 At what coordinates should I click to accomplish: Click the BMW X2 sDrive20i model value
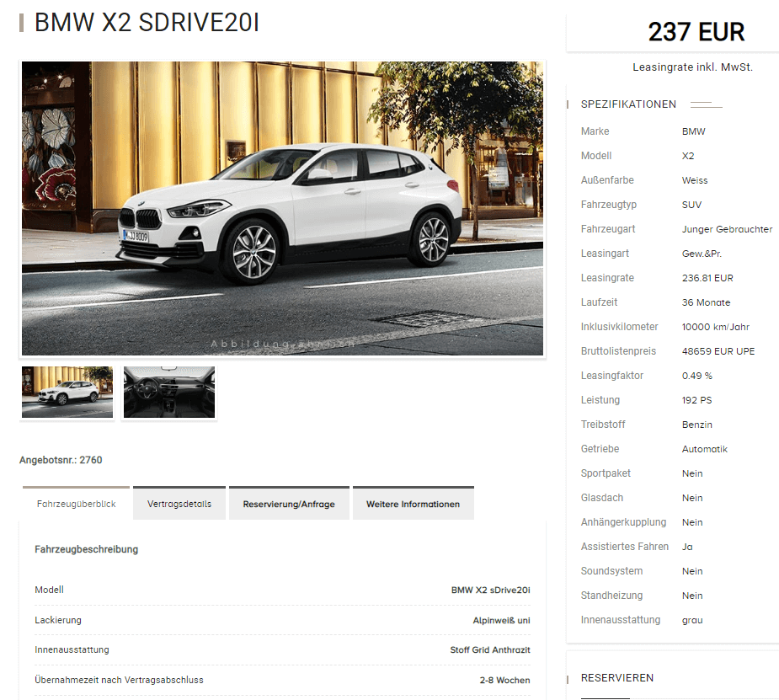pyautogui.click(x=490, y=590)
